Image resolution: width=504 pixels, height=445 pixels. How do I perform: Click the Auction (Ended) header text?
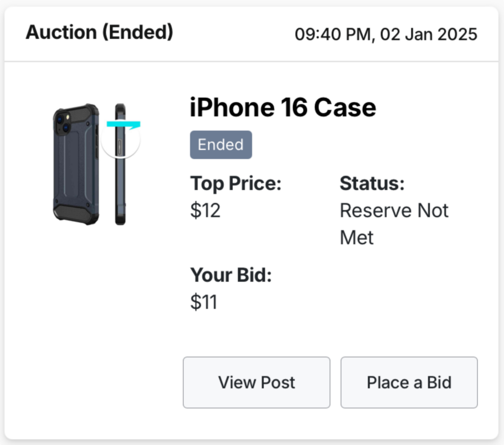99,32
